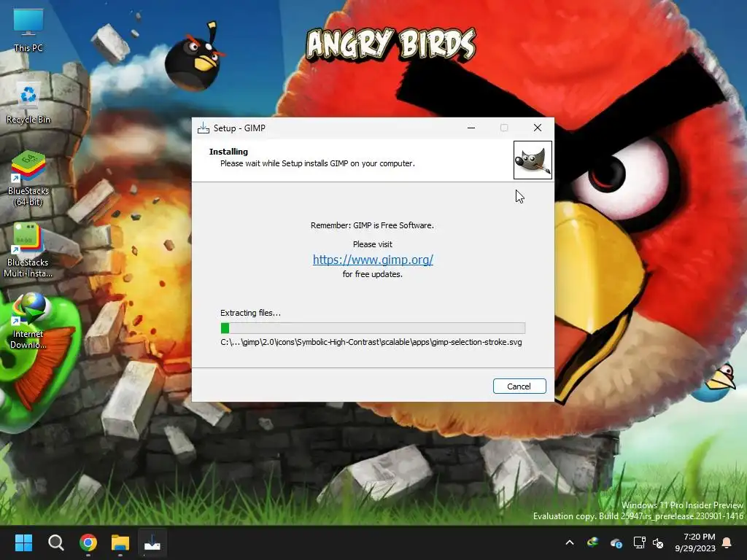The height and width of the screenshot is (560, 747).
Task: Click the GIMP Wilber mascot logo
Action: pyautogui.click(x=533, y=160)
